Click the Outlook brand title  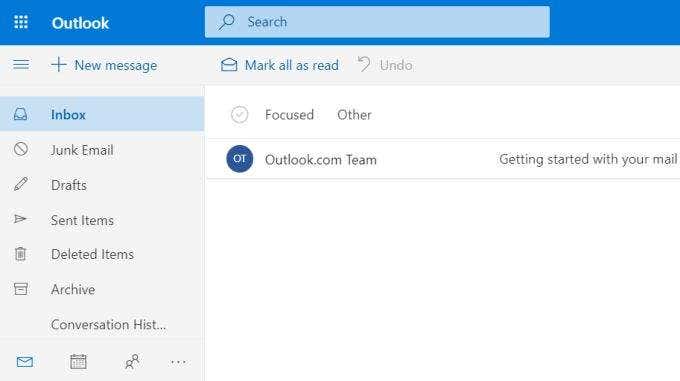(80, 23)
